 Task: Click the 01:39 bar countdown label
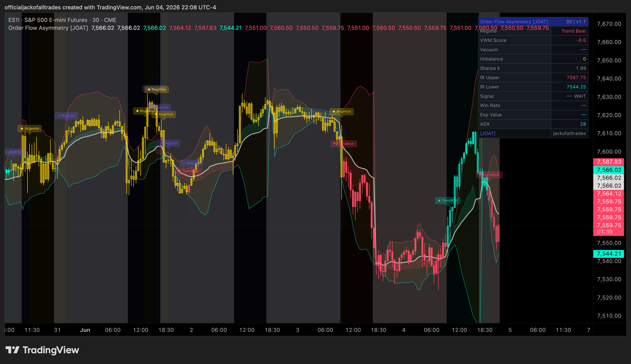[x=605, y=232]
